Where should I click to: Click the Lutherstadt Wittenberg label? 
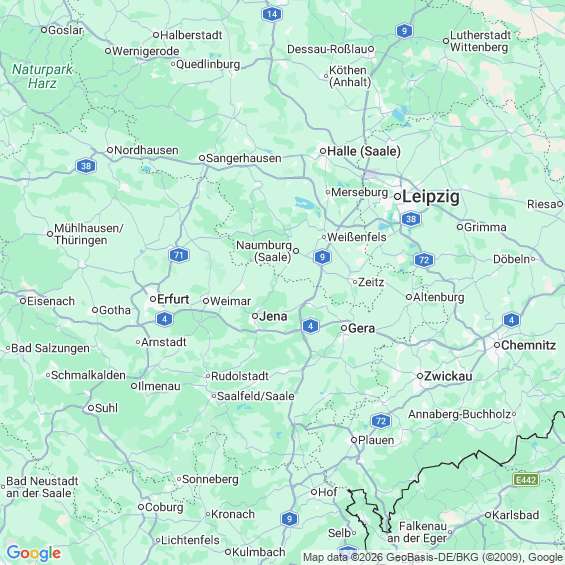pos(480,41)
